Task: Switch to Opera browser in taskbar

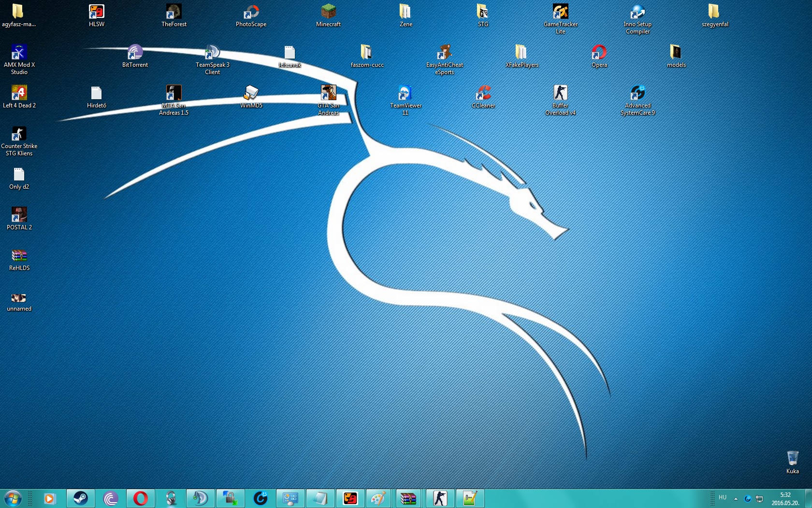Action: 141,498
